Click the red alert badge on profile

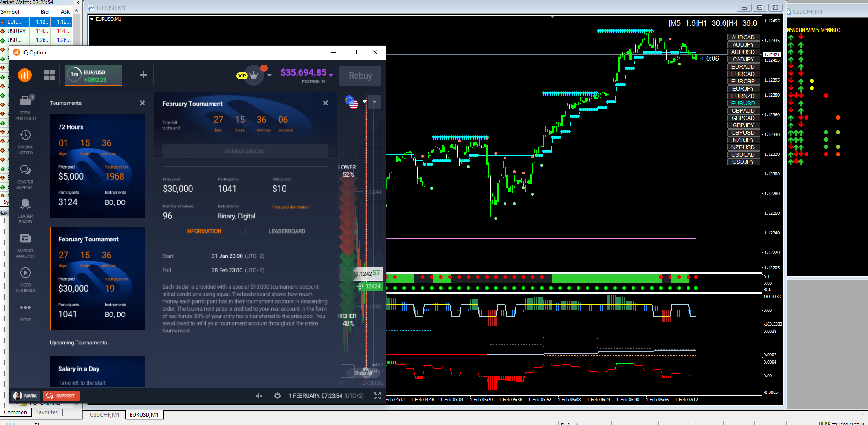point(264,68)
